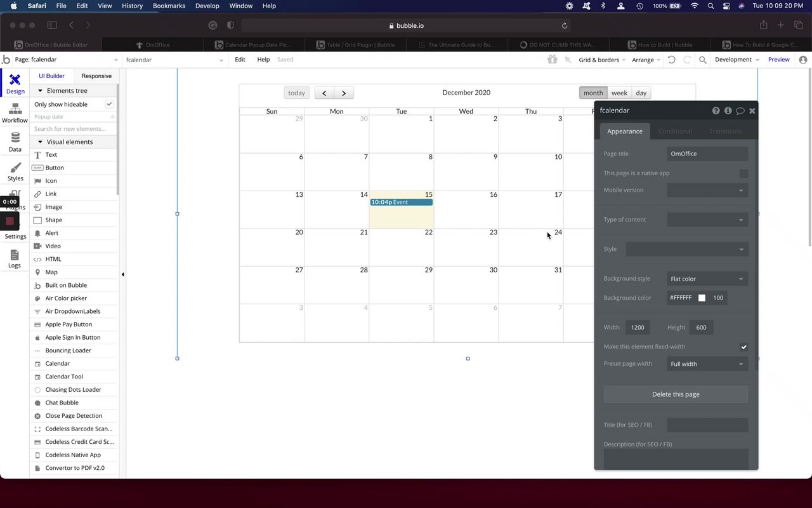The image size is (812, 508).
Task: Toggle Only show hideable checkbox
Action: click(109, 104)
